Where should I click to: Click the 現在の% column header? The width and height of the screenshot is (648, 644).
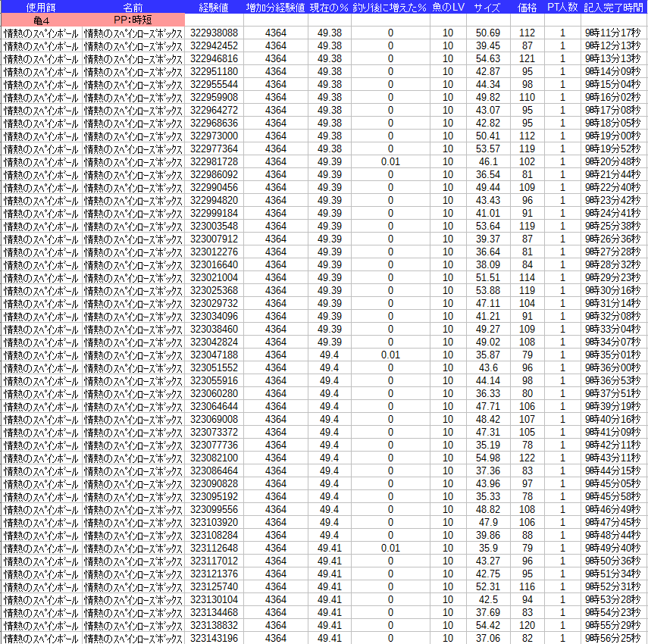pos(330,7)
